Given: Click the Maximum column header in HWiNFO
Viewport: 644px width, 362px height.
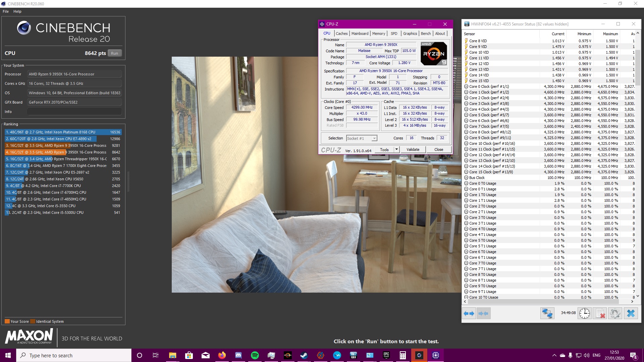Looking at the screenshot, I should click(606, 34).
